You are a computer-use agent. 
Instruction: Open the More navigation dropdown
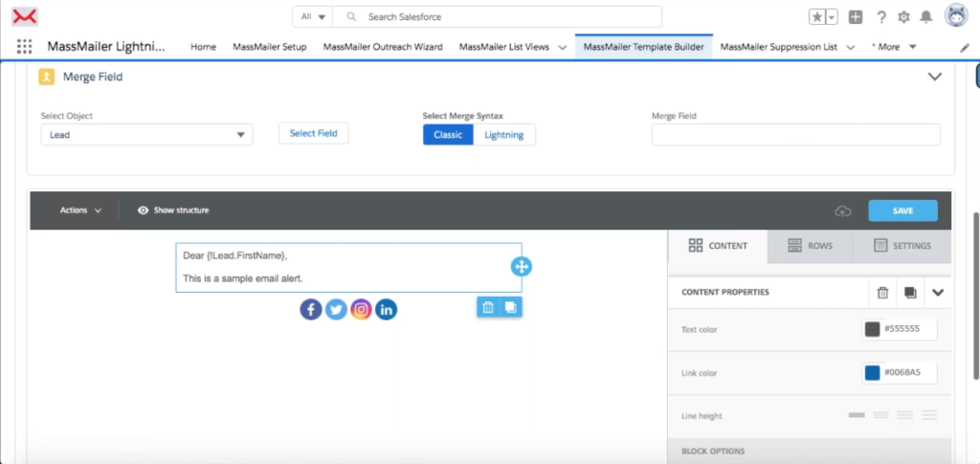click(894, 47)
